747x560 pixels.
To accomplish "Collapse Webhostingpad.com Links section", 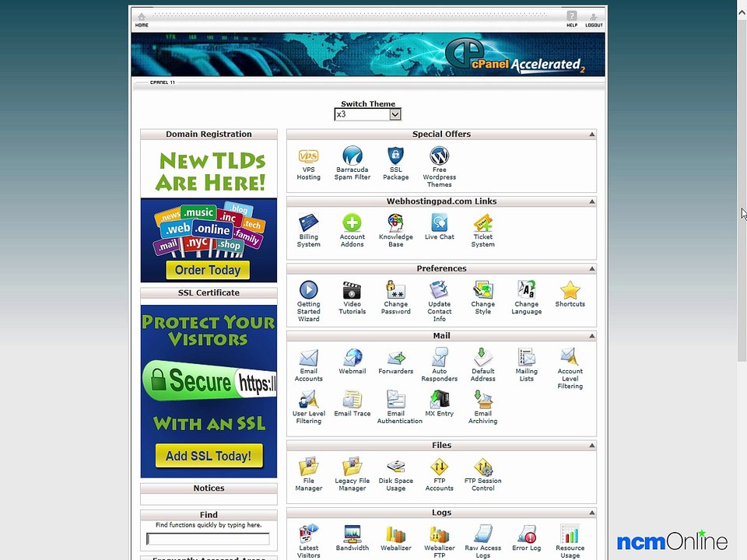I will (591, 201).
